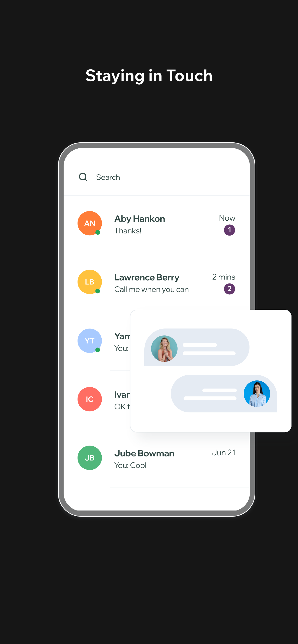Click the Search input field
The width and height of the screenshot is (298, 644).
point(157,177)
